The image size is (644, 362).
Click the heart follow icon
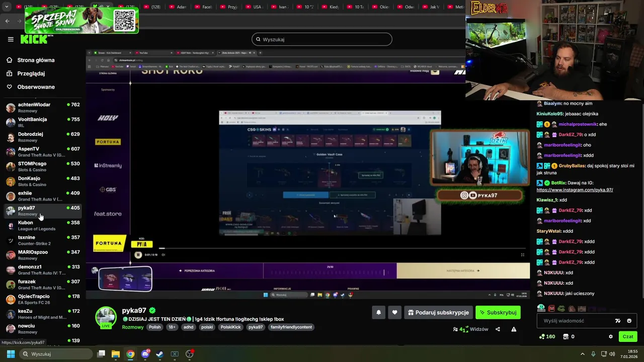[394, 312]
